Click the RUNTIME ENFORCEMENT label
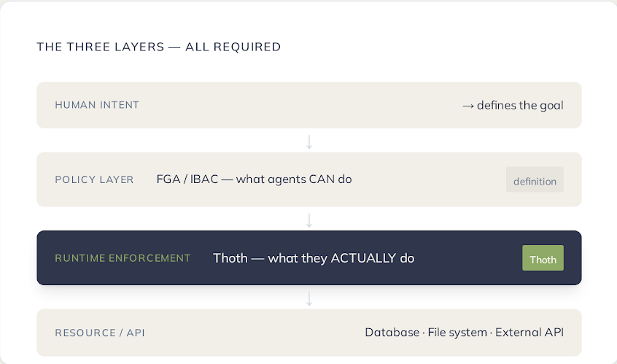Viewport: 617px width, 364px height. tap(123, 258)
